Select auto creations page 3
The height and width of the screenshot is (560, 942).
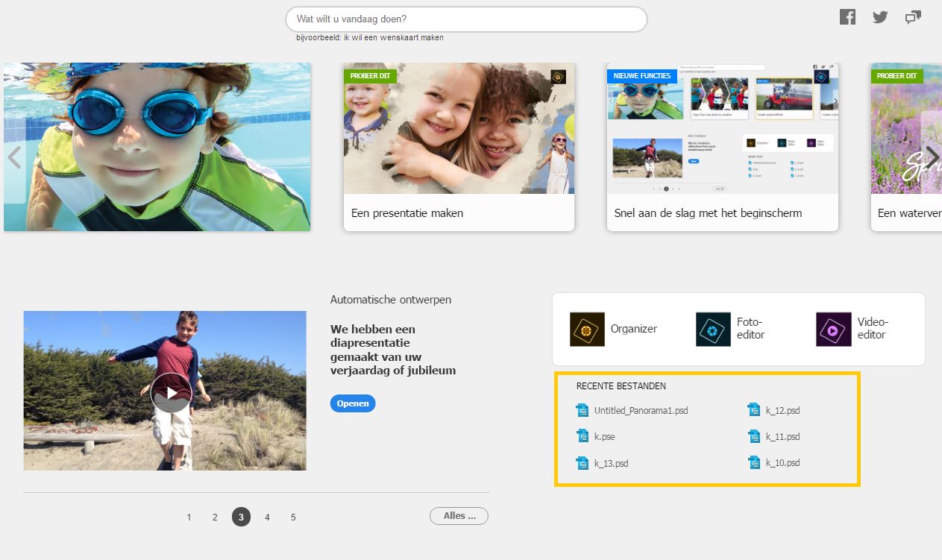pyautogui.click(x=241, y=517)
